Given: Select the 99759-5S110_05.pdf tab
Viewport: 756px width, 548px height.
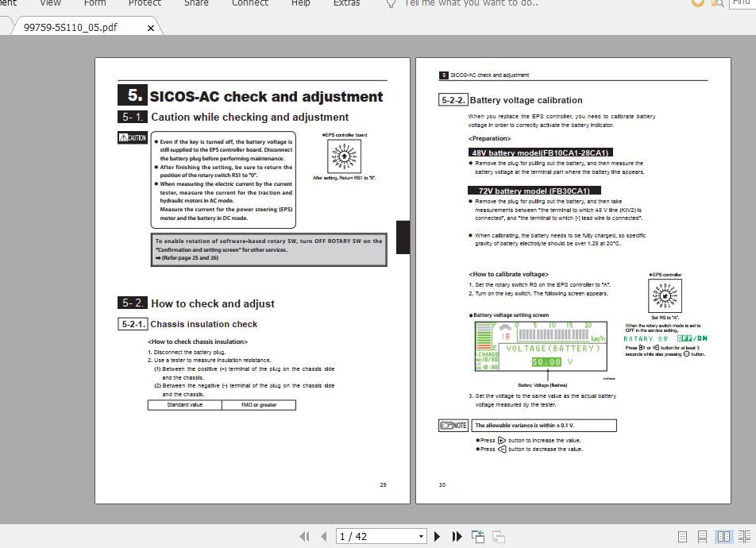Looking at the screenshot, I should [x=71, y=28].
